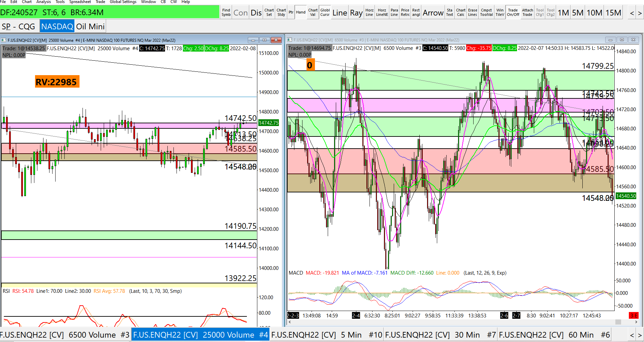Open the Trade menu

tap(100, 2)
